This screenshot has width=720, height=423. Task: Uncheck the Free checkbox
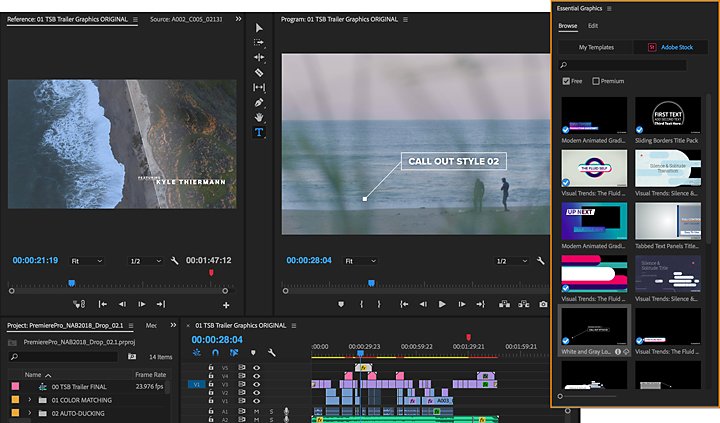tap(566, 81)
